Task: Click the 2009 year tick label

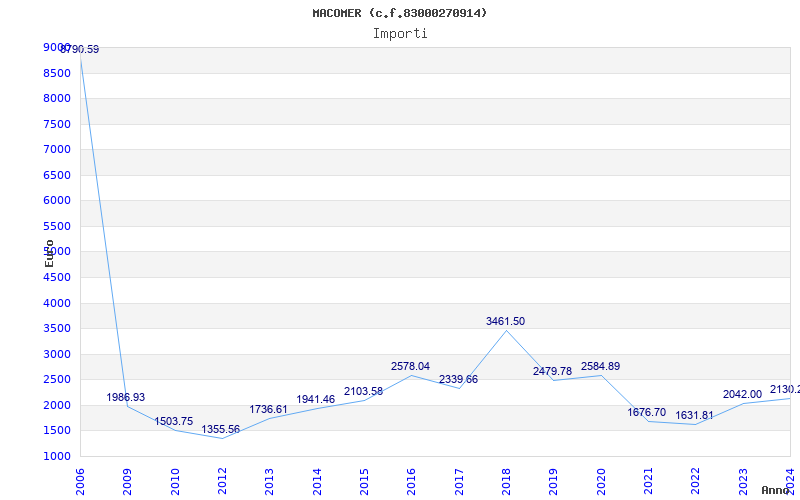Action: [x=128, y=482]
